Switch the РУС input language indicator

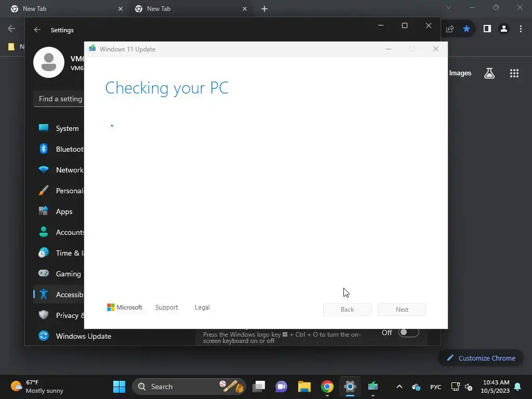coord(436,387)
